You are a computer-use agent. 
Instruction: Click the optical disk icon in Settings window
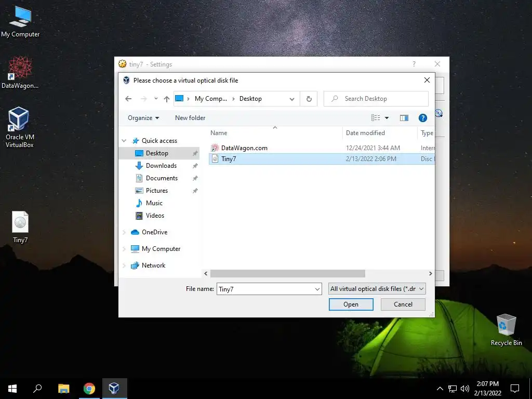[x=438, y=113]
